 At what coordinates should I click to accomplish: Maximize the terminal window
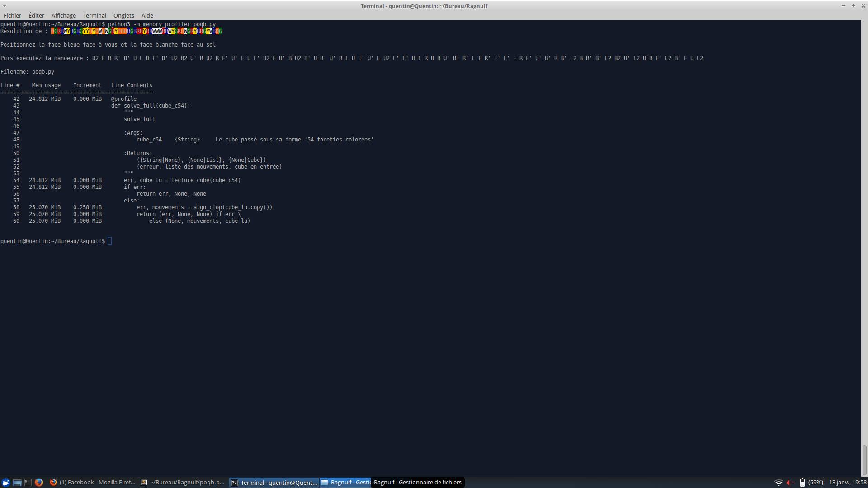pos(853,6)
